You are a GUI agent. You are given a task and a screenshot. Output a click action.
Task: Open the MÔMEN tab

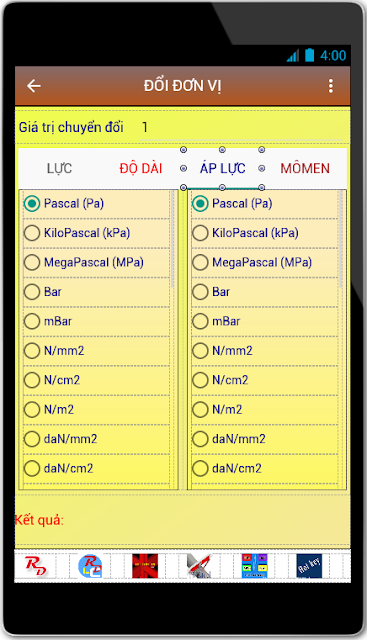coord(305,168)
